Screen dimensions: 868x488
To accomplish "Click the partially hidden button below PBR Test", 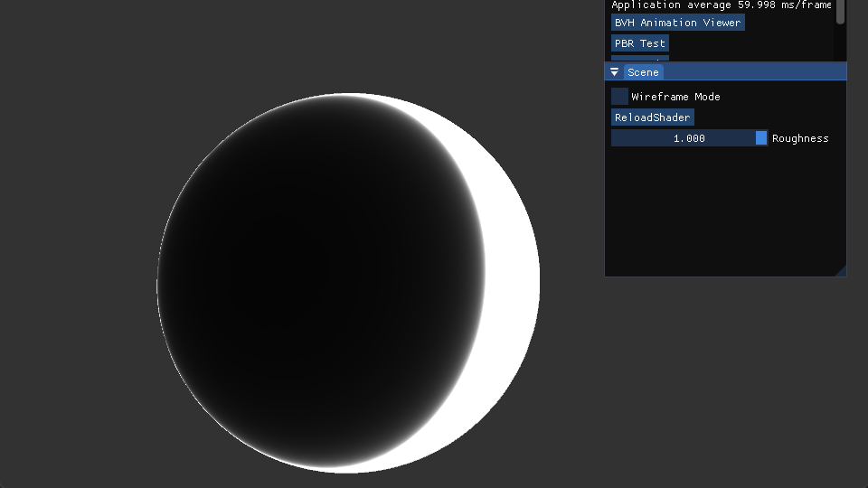I will (x=639, y=59).
